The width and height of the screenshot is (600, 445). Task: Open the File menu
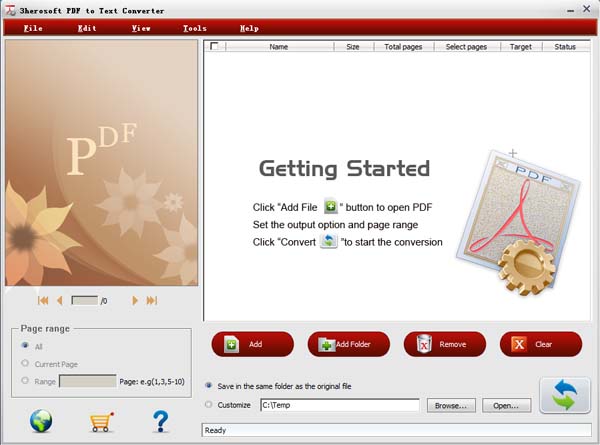point(33,28)
